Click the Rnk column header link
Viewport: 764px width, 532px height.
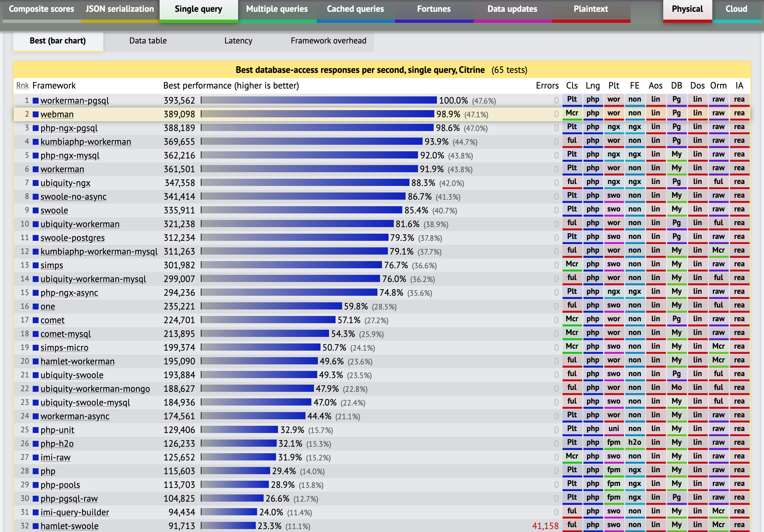tap(22, 86)
